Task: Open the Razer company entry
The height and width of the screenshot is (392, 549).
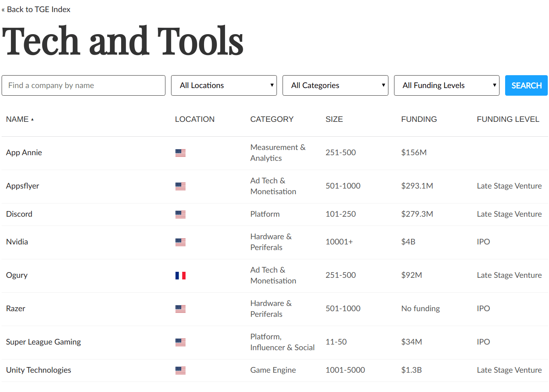Action: [x=16, y=309]
